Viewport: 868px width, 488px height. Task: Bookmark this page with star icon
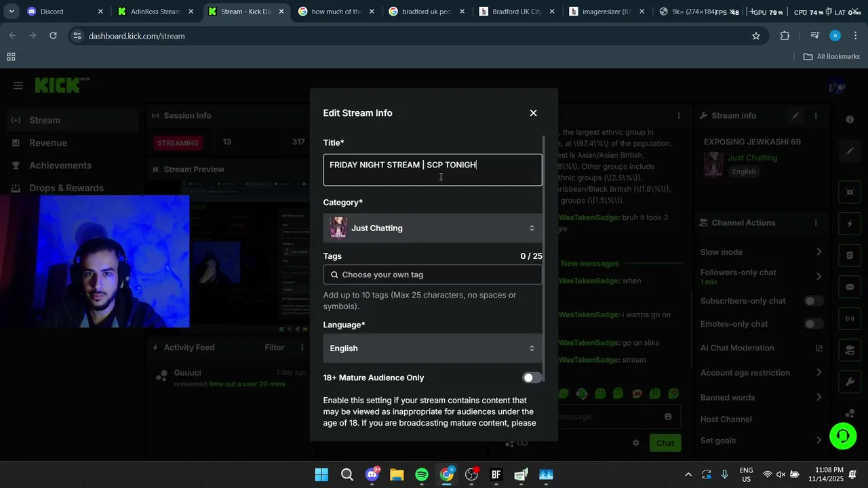click(756, 36)
